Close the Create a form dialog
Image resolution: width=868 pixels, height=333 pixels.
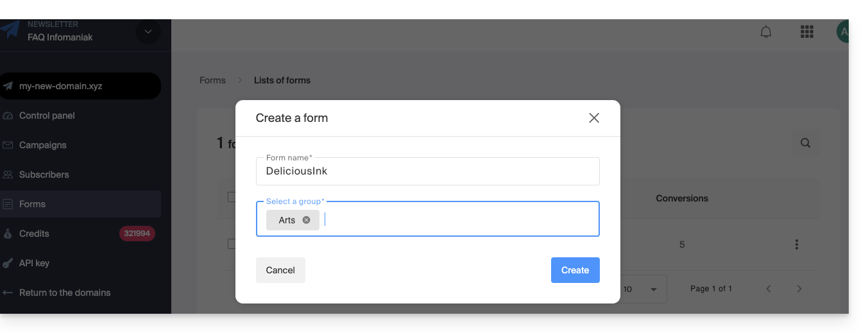(594, 118)
